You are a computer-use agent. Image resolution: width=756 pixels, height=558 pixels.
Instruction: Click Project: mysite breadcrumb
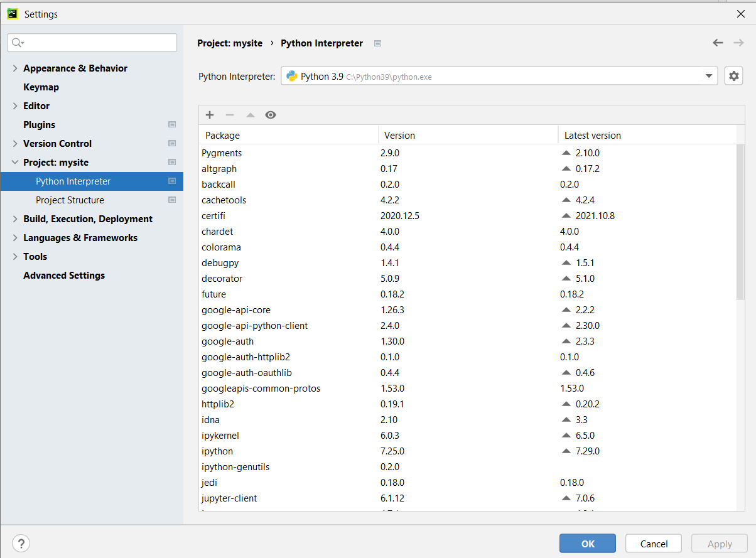230,43
